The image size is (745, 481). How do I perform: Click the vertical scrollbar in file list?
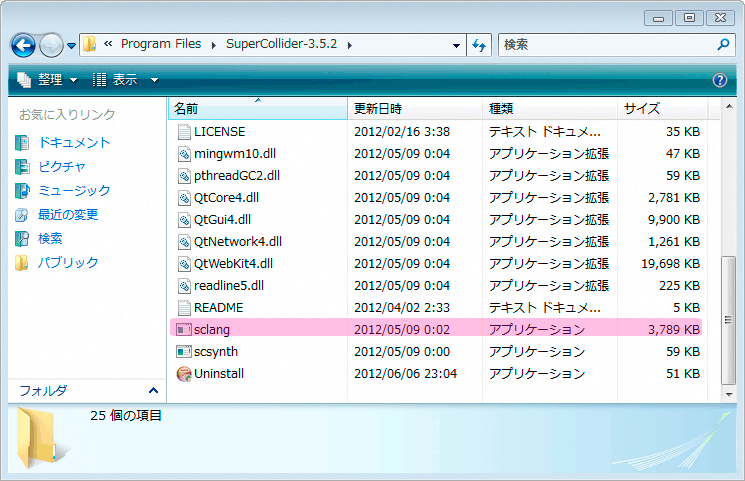click(725, 320)
